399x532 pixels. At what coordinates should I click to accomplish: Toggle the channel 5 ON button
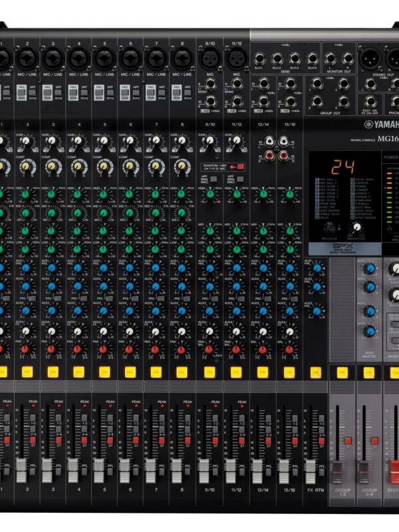(x=104, y=372)
